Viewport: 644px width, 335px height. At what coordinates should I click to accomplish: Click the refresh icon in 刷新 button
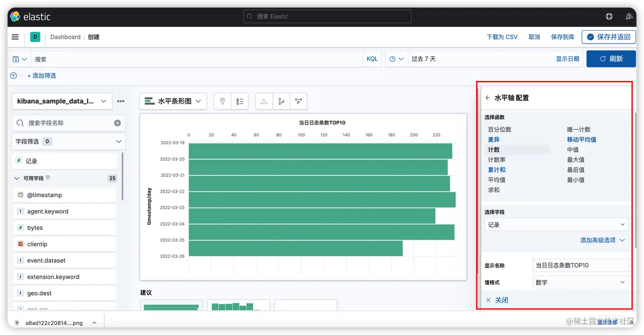pos(603,59)
